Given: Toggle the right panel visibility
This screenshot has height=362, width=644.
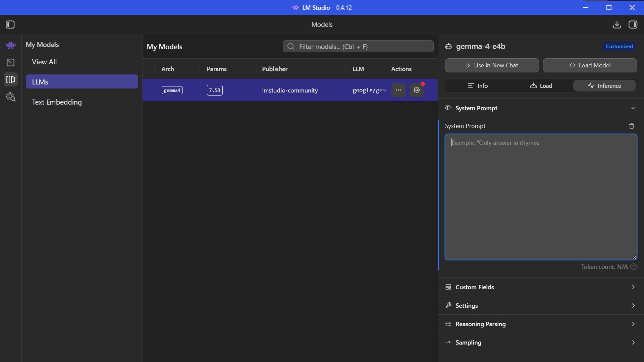Looking at the screenshot, I should point(633,24).
